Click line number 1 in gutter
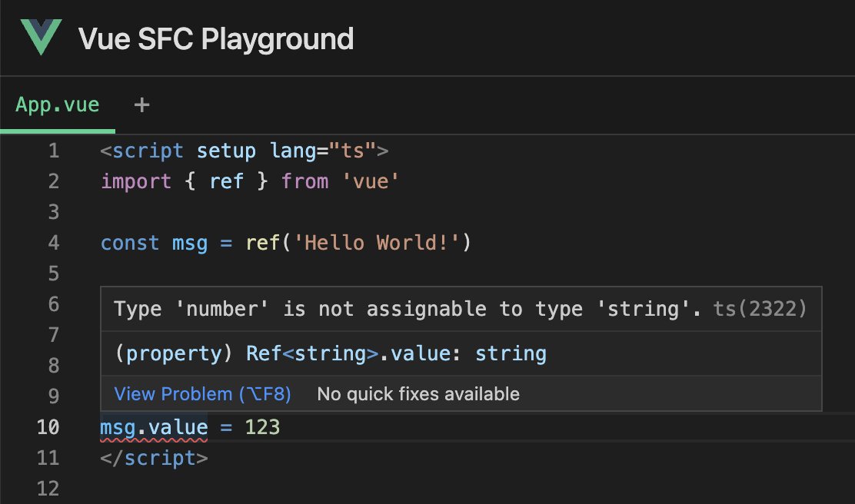Screen dimensions: 855x504 [54, 151]
